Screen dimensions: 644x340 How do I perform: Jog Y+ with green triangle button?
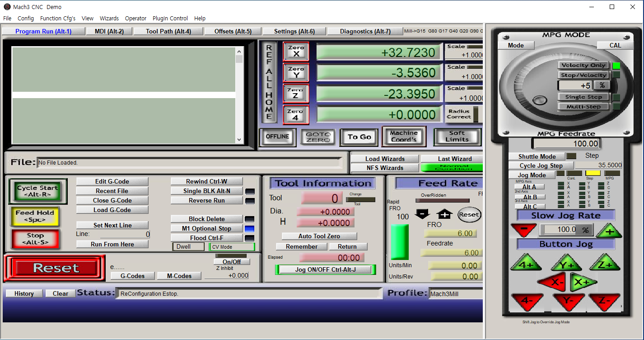(566, 264)
